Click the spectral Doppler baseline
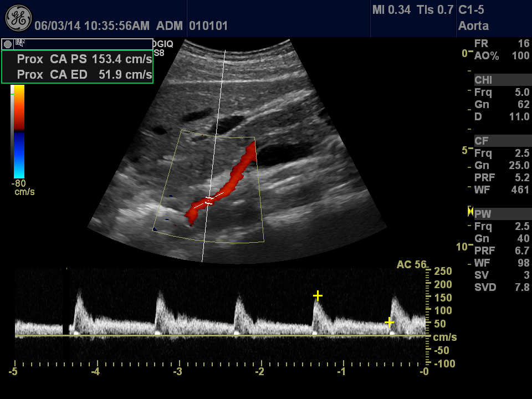Viewport: 532px width, 399px height. pyautogui.click(x=222, y=336)
